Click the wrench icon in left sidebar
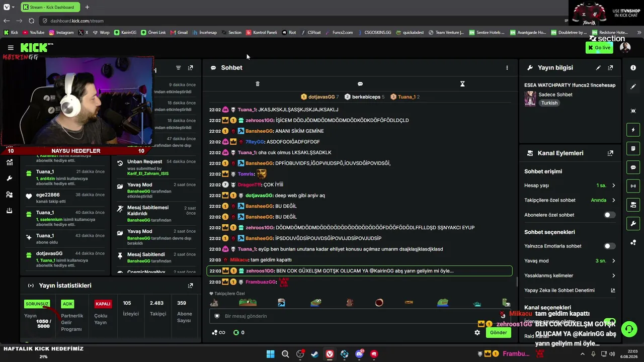 pyautogui.click(x=9, y=178)
